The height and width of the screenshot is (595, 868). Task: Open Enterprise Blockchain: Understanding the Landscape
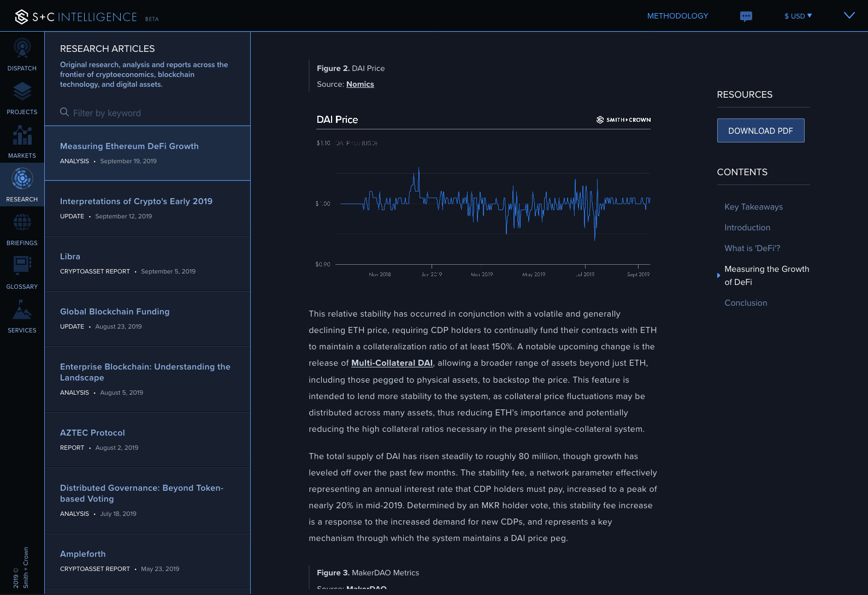click(x=147, y=379)
